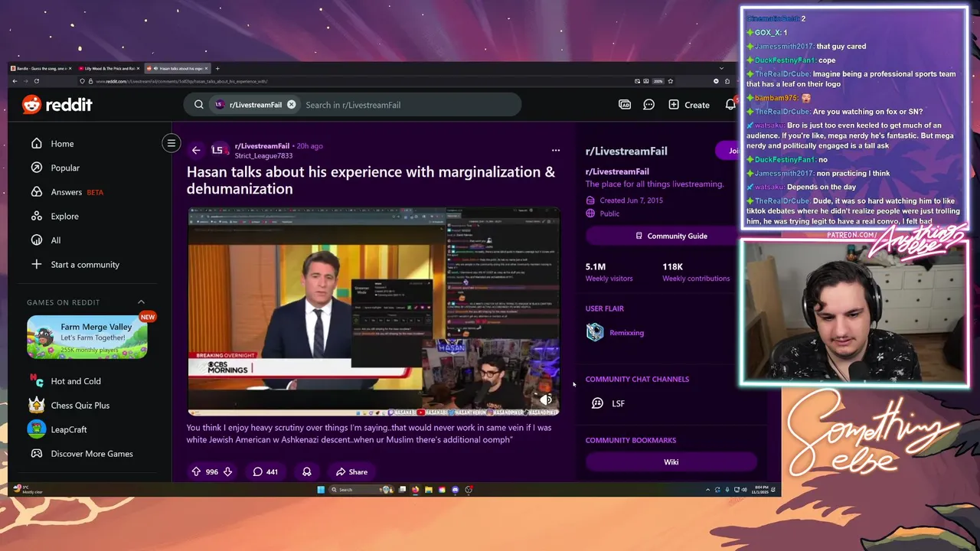Screen dimensions: 980x551
Task: Select Start a community
Action: coord(86,264)
